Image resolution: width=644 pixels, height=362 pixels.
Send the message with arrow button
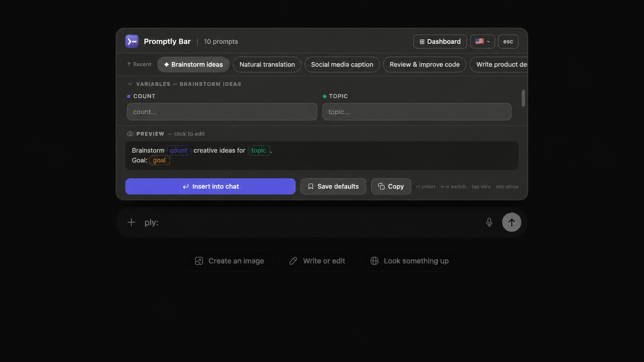pos(512,222)
